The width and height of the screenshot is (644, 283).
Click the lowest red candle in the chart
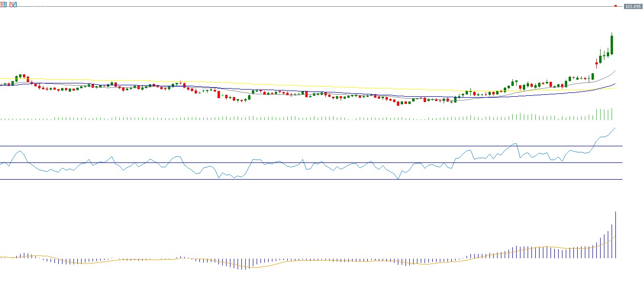point(398,102)
